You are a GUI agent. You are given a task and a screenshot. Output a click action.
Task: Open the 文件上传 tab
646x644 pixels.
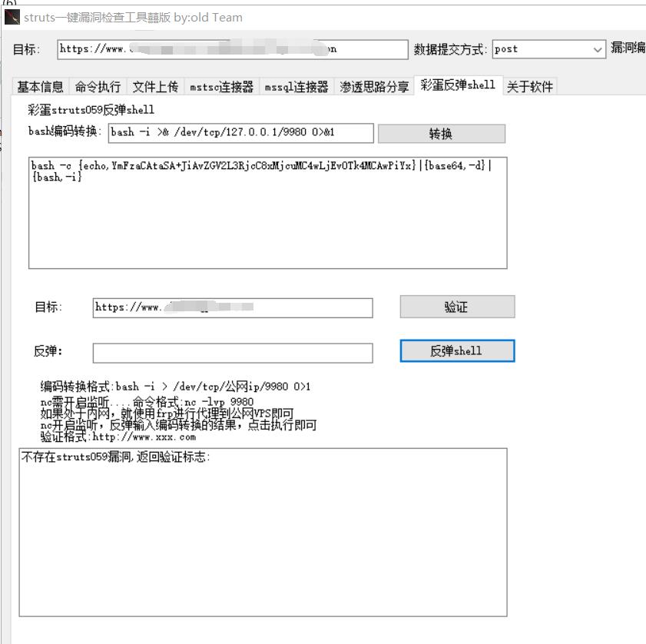click(155, 87)
